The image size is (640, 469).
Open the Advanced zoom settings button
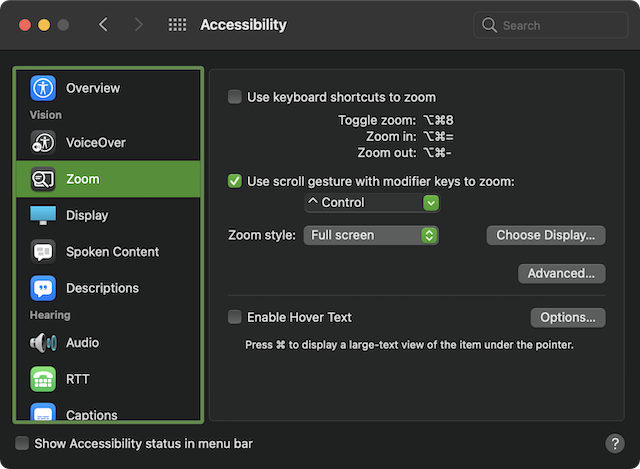(x=561, y=273)
